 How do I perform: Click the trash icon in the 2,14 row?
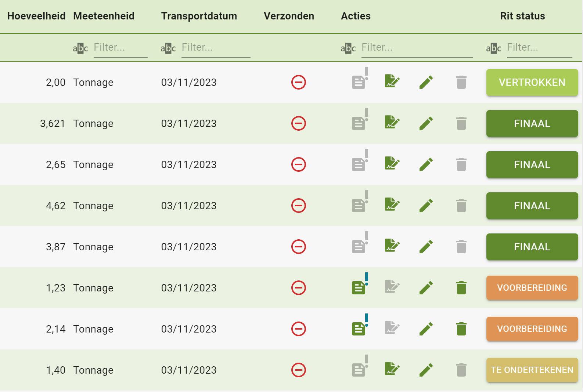click(461, 329)
